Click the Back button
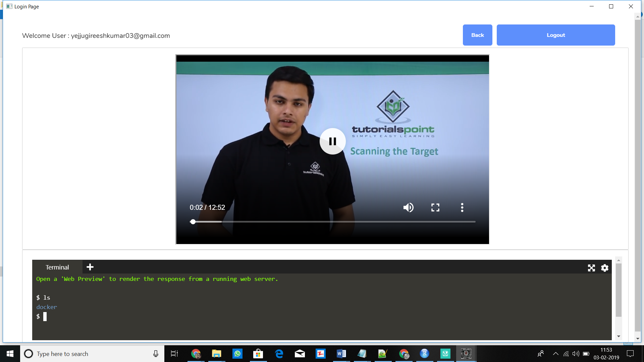The width and height of the screenshot is (644, 362). click(477, 35)
